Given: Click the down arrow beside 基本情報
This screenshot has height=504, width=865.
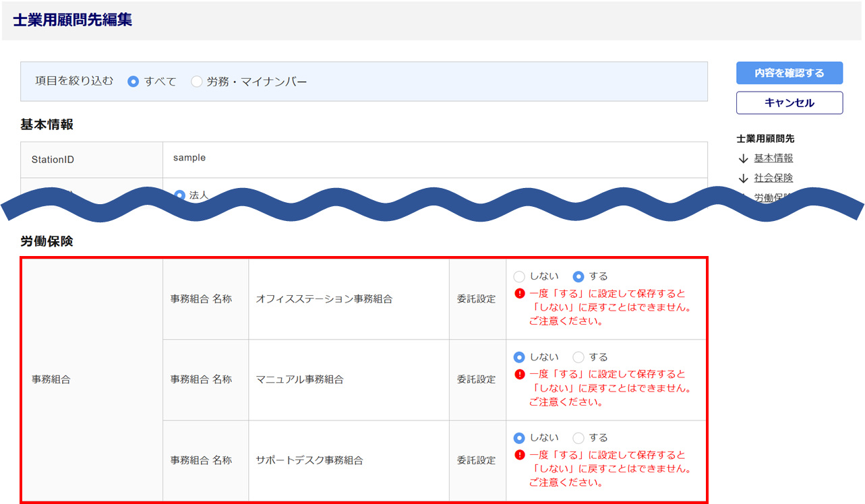Looking at the screenshot, I should (744, 159).
